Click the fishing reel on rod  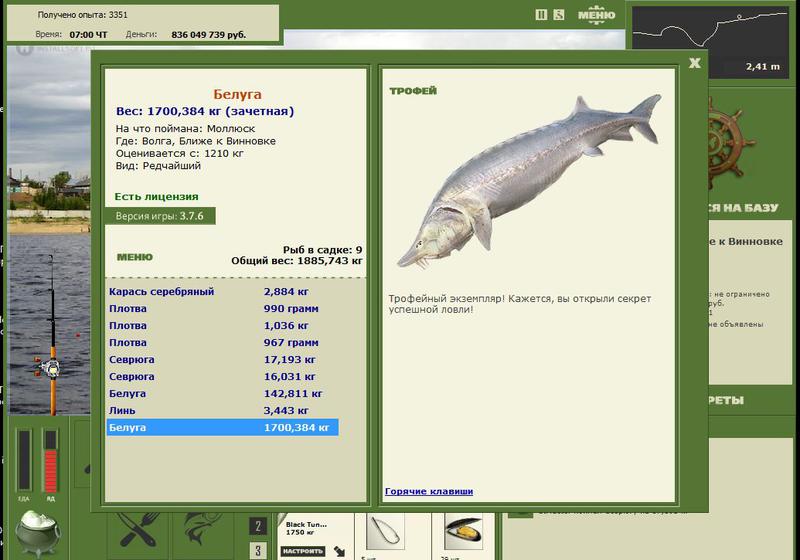click(x=49, y=367)
